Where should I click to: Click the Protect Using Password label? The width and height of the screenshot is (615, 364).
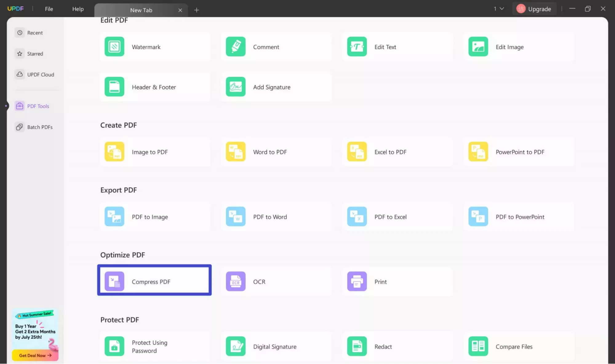150,346
